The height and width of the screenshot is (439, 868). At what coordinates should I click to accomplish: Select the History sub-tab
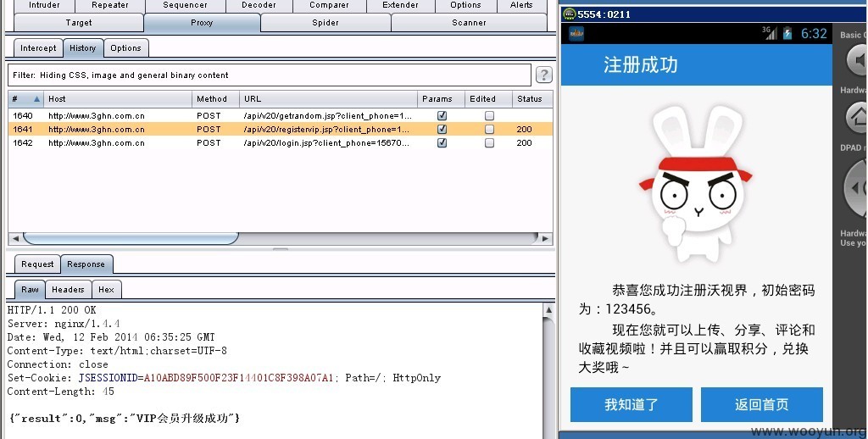(83, 48)
